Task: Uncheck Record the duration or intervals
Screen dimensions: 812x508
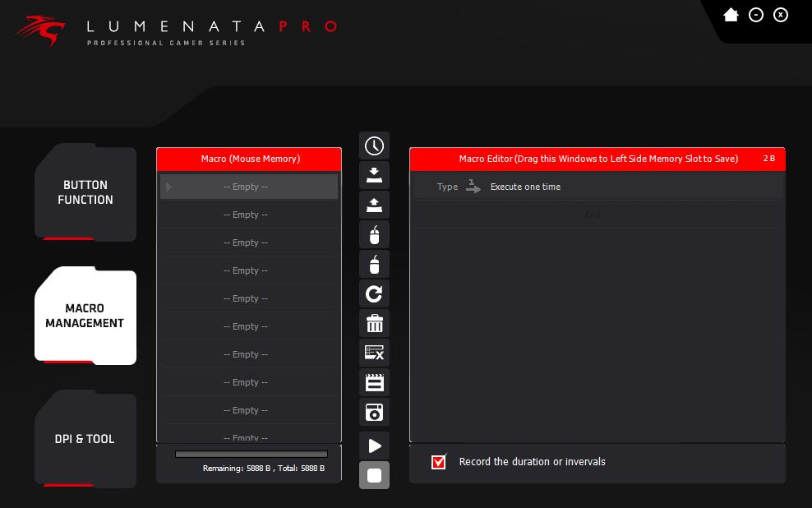Action: tap(439, 462)
